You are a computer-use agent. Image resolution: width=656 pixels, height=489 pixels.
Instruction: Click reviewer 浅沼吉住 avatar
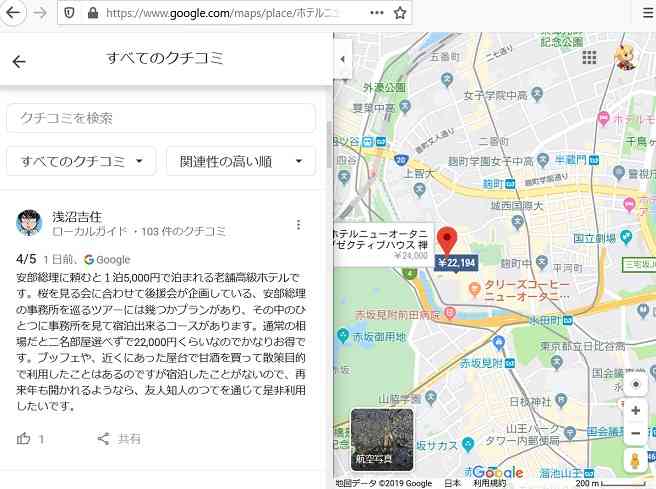(29, 223)
